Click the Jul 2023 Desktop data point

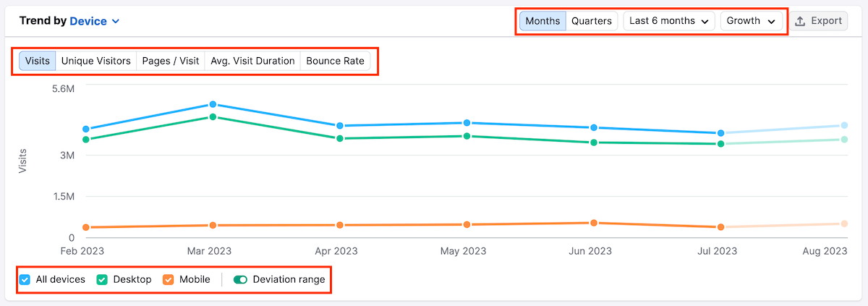(x=721, y=144)
